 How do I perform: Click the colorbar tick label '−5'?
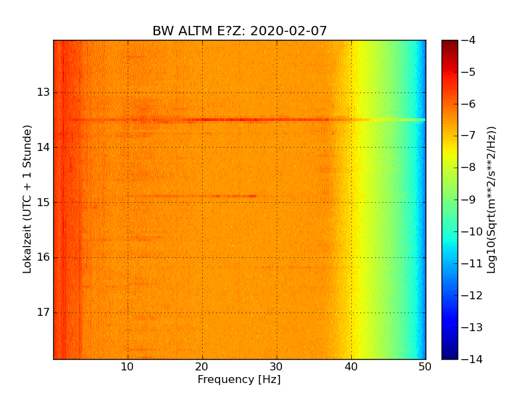coord(469,72)
